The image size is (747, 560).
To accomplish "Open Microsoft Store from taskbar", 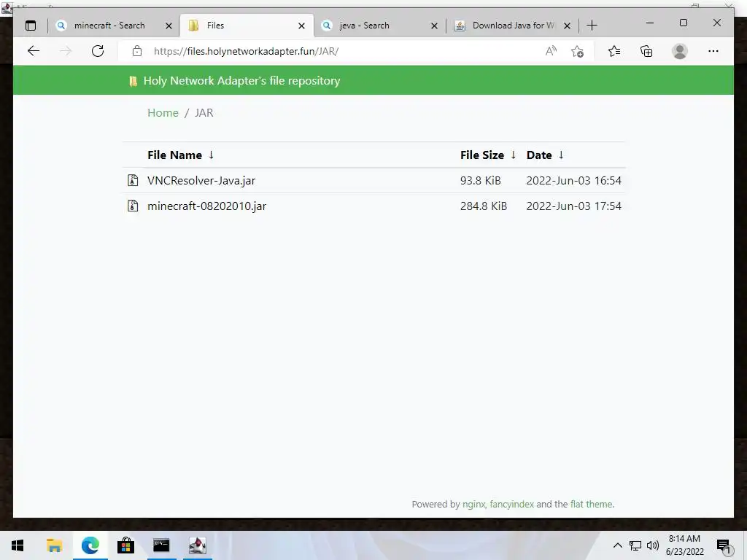I will (x=125, y=545).
